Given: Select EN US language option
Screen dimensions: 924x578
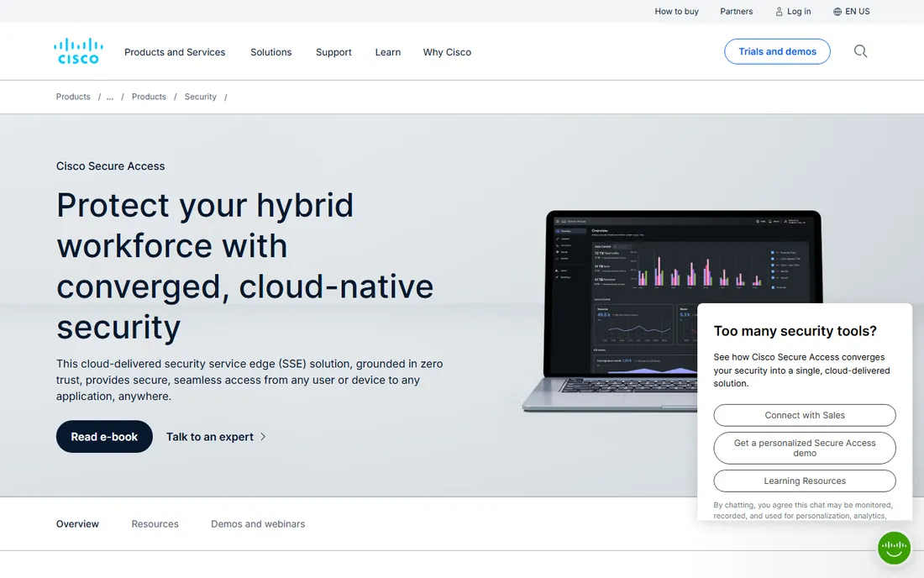Looking at the screenshot, I should coord(858,11).
